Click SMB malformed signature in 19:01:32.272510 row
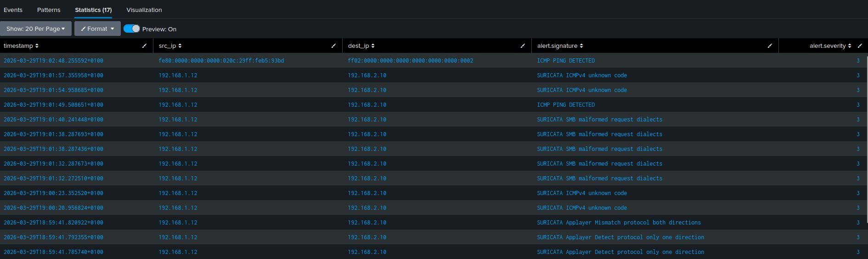Image resolution: width=868 pixels, height=259 pixels. pos(600,178)
